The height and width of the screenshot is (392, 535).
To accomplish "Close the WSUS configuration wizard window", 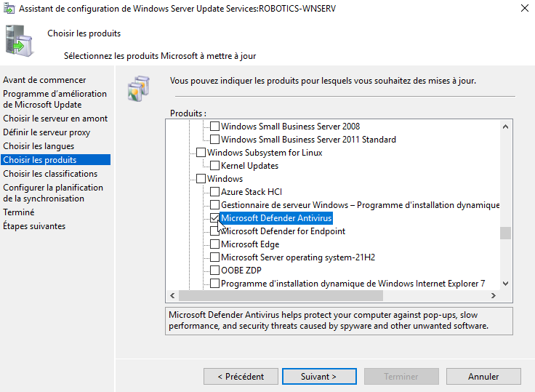I will point(525,8).
